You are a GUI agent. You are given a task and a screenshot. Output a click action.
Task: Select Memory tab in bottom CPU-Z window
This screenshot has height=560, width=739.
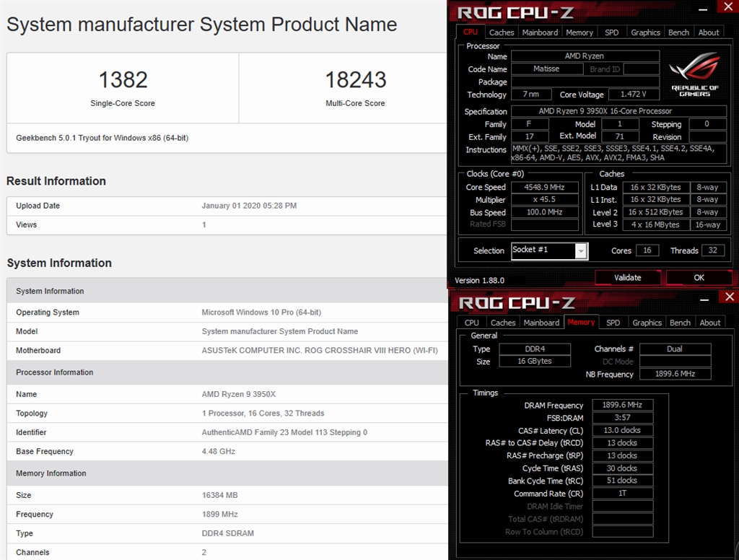(581, 323)
